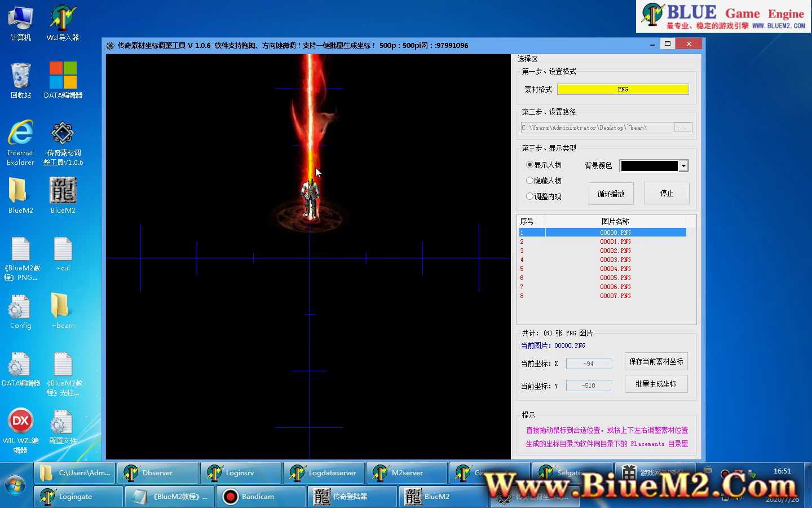This screenshot has width=812, height=508.
Task: Select row 00004.PNG in the image list
Action: [602, 269]
